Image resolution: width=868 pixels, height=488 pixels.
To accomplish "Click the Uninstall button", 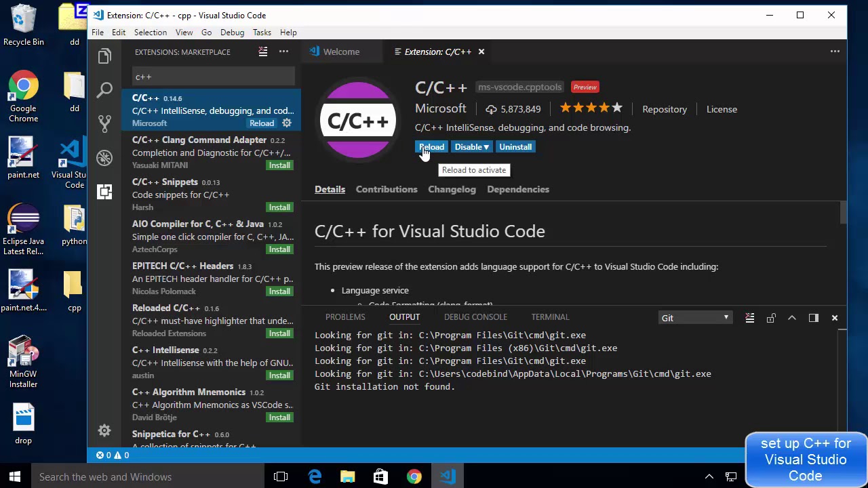I will (515, 147).
